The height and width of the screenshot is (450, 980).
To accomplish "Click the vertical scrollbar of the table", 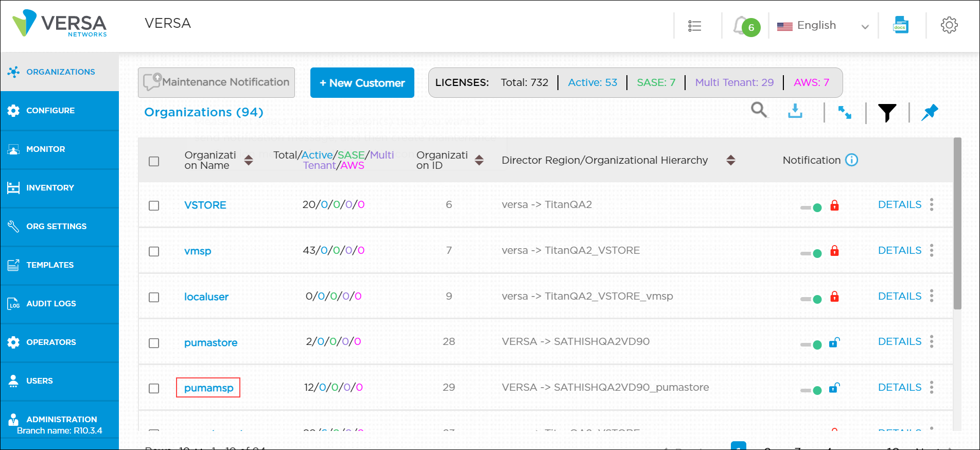I will 957,224.
